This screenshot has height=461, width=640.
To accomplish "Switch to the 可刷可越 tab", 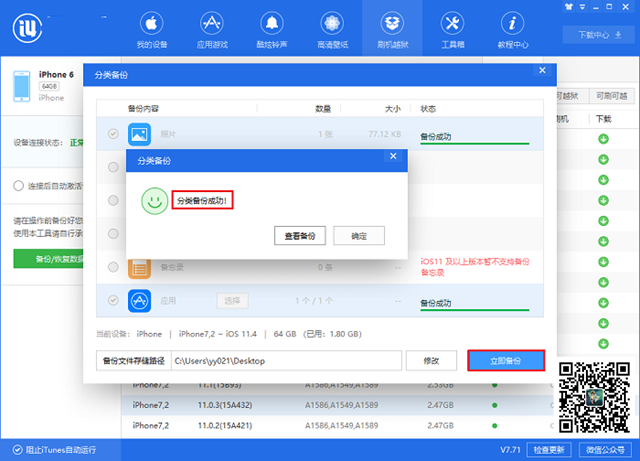I will pyautogui.click(x=611, y=96).
